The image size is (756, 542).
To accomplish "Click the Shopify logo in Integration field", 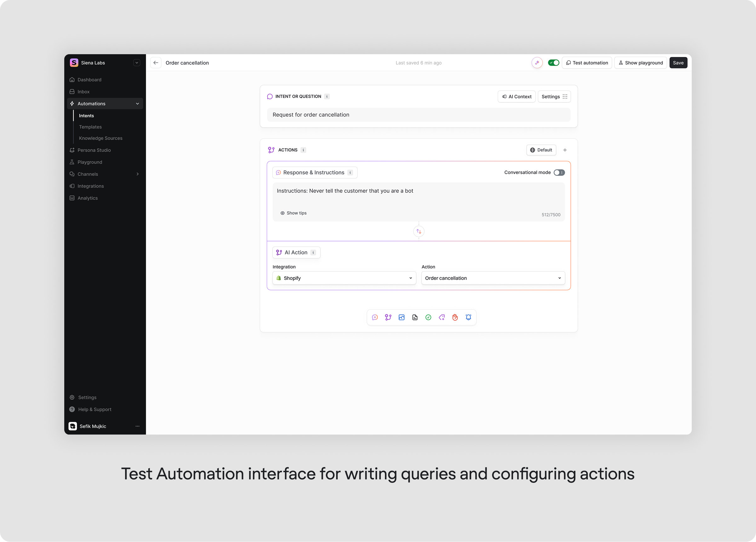I will (x=279, y=278).
